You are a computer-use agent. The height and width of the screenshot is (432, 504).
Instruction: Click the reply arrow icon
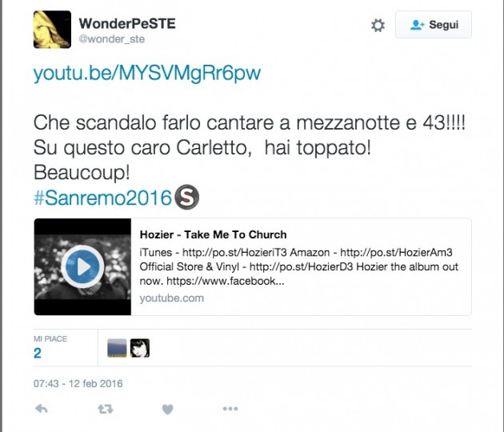tap(41, 409)
